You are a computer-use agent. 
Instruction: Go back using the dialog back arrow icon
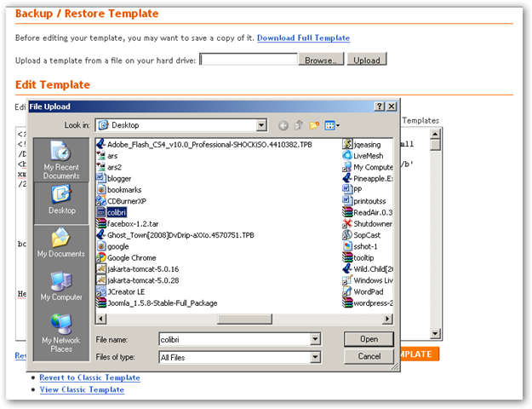[x=283, y=126]
